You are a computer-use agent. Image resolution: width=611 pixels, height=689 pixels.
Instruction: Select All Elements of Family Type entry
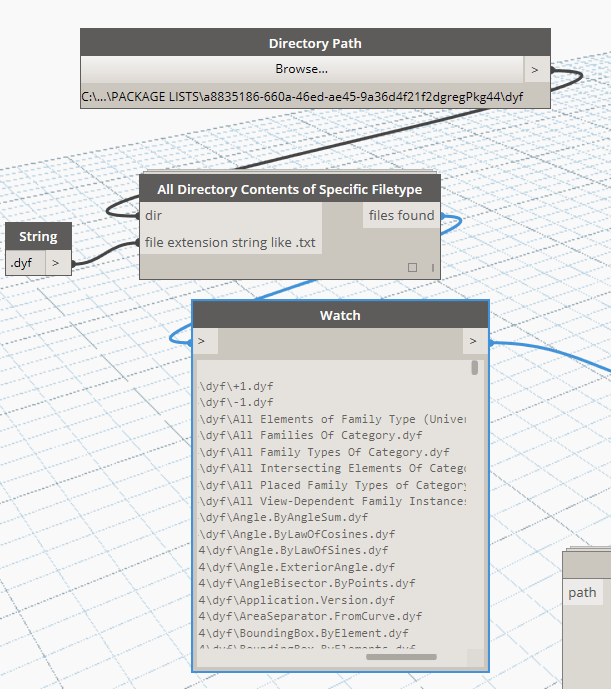pos(332,419)
